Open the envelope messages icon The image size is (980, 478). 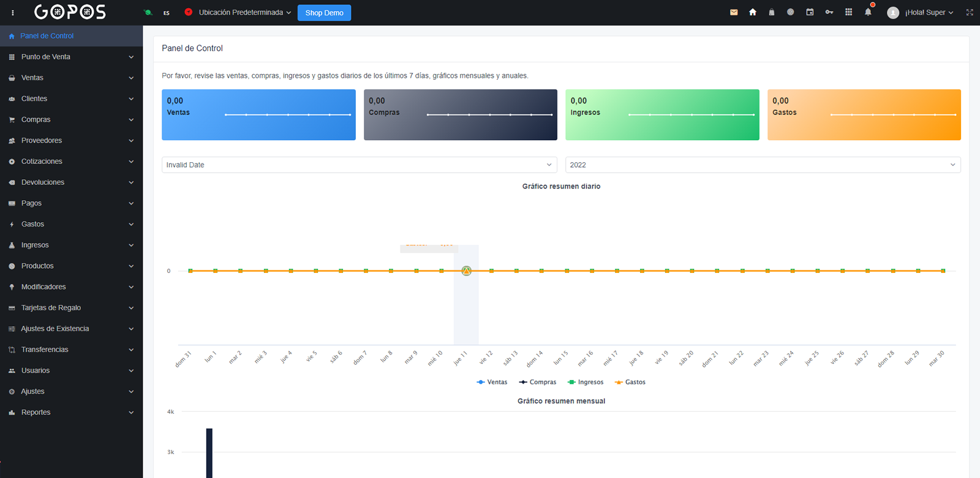[x=734, y=12]
